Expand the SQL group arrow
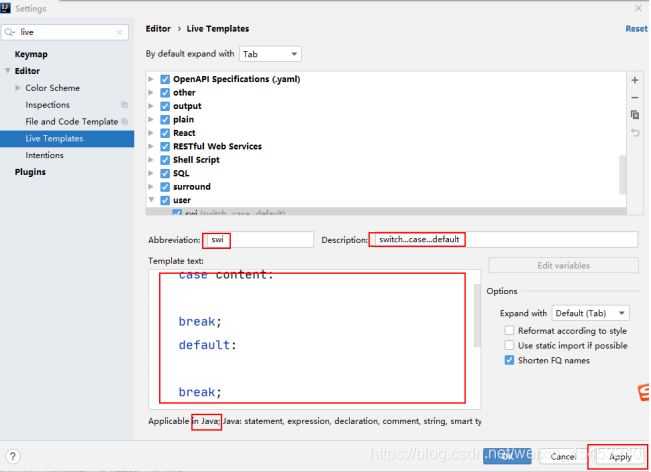 [x=152, y=173]
